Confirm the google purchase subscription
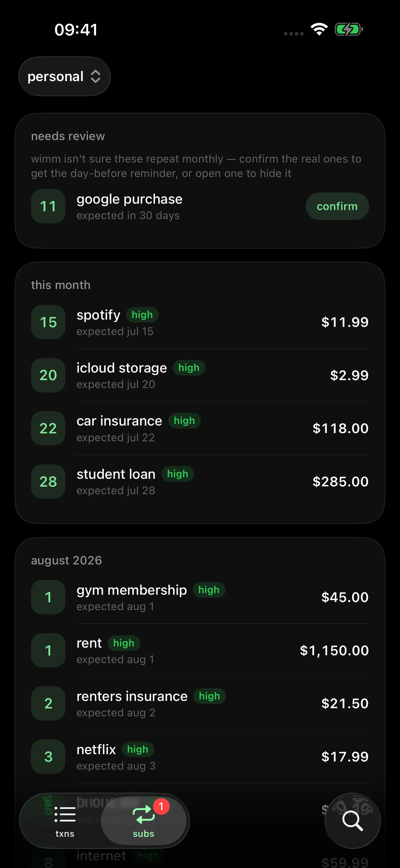The width and height of the screenshot is (400, 868). (337, 206)
